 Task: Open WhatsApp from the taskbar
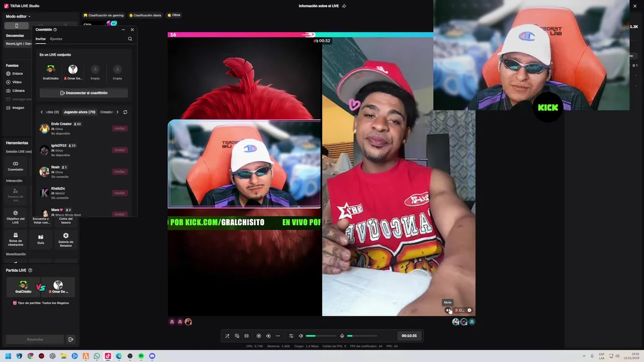click(97, 356)
